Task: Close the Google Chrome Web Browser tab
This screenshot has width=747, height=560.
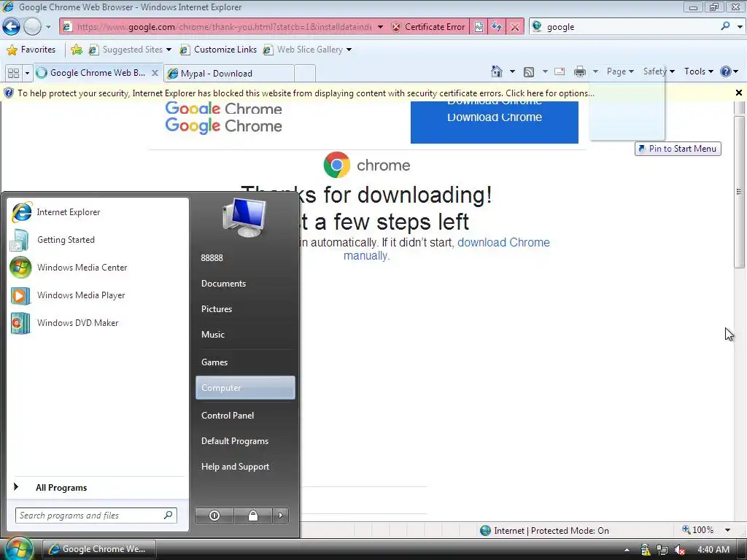Action: (155, 73)
